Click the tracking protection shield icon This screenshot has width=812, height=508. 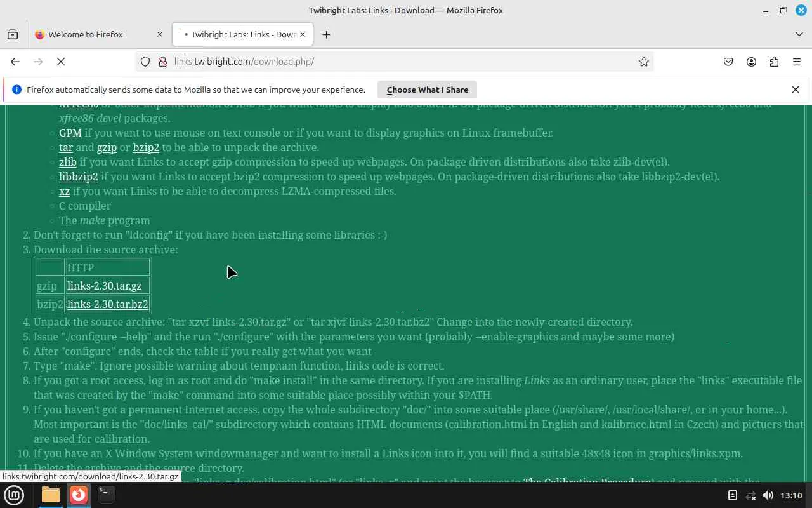(145, 62)
